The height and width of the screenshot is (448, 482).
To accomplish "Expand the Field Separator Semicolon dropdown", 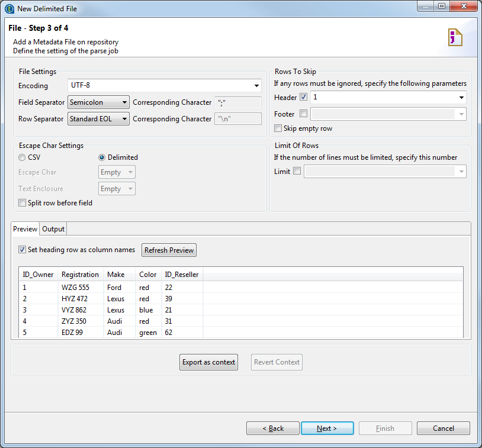I will click(124, 102).
